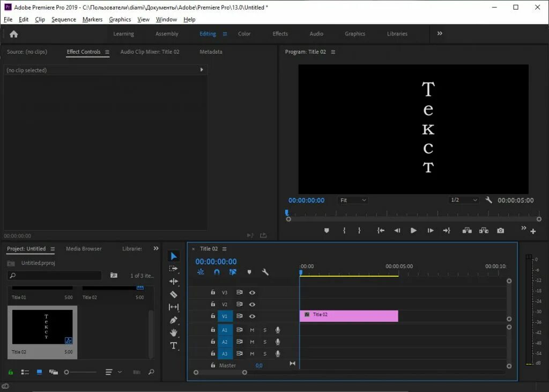Solo audio track A2

point(265,341)
